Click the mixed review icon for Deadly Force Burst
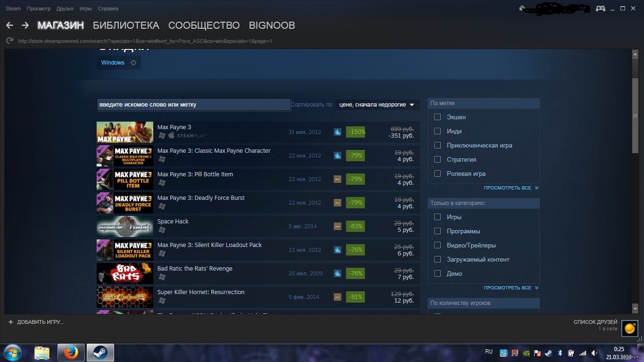 click(x=338, y=203)
